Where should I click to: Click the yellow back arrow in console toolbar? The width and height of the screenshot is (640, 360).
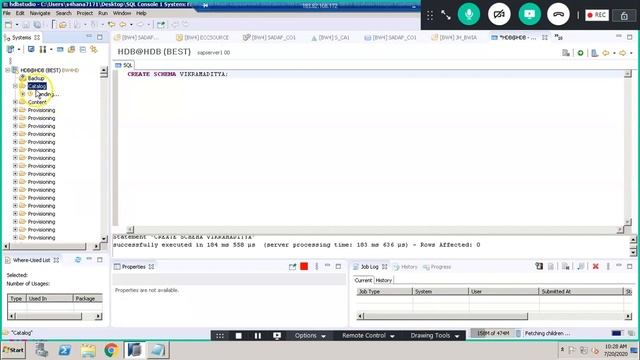point(606,53)
